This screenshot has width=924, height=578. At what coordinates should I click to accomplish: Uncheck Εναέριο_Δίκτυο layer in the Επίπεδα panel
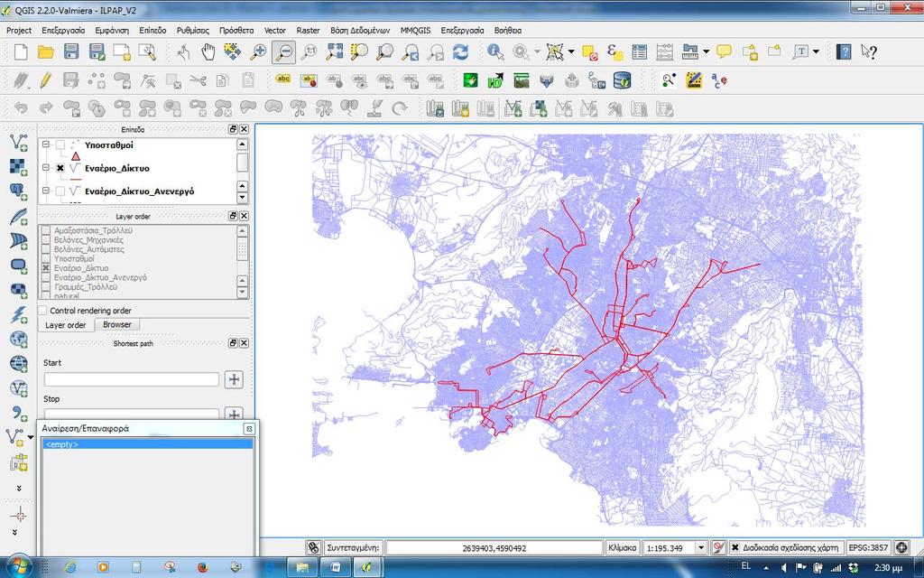point(60,168)
